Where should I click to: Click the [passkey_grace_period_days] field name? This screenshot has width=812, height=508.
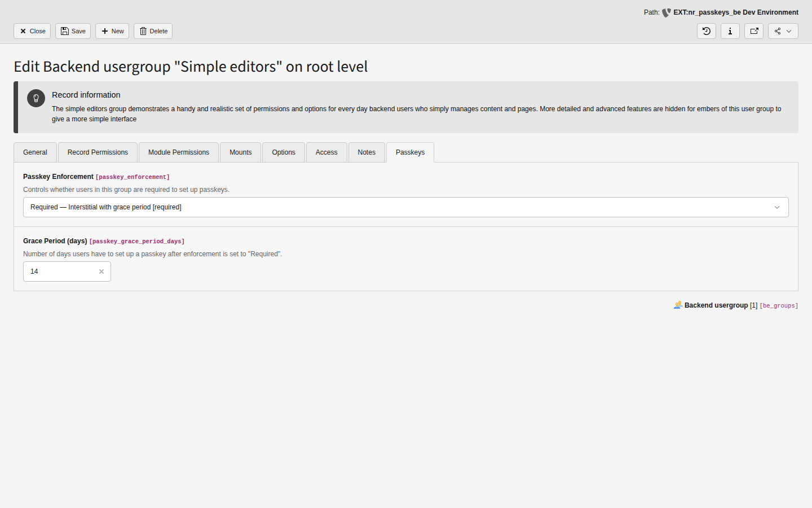137,242
